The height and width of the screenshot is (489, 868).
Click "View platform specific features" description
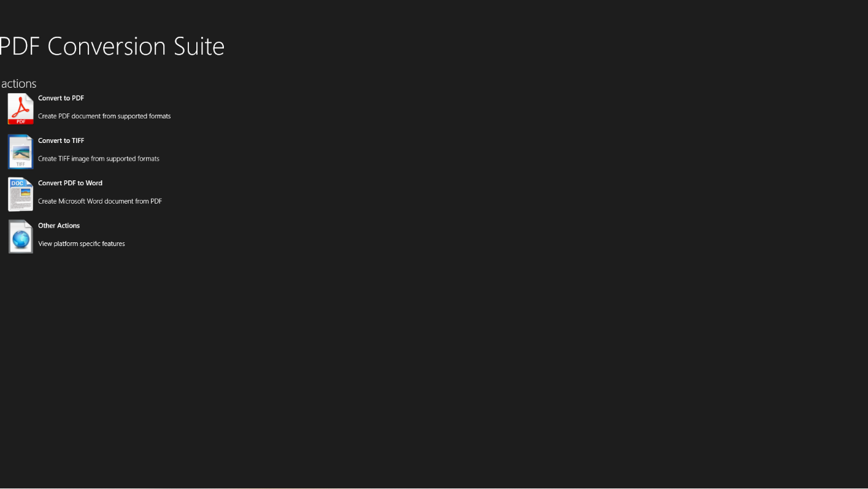(82, 244)
